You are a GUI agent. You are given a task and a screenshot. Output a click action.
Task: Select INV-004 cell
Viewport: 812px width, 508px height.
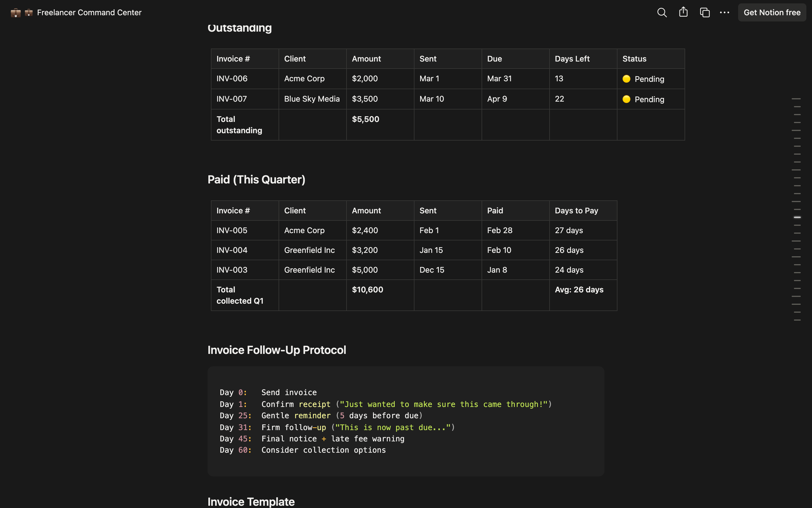245,250
